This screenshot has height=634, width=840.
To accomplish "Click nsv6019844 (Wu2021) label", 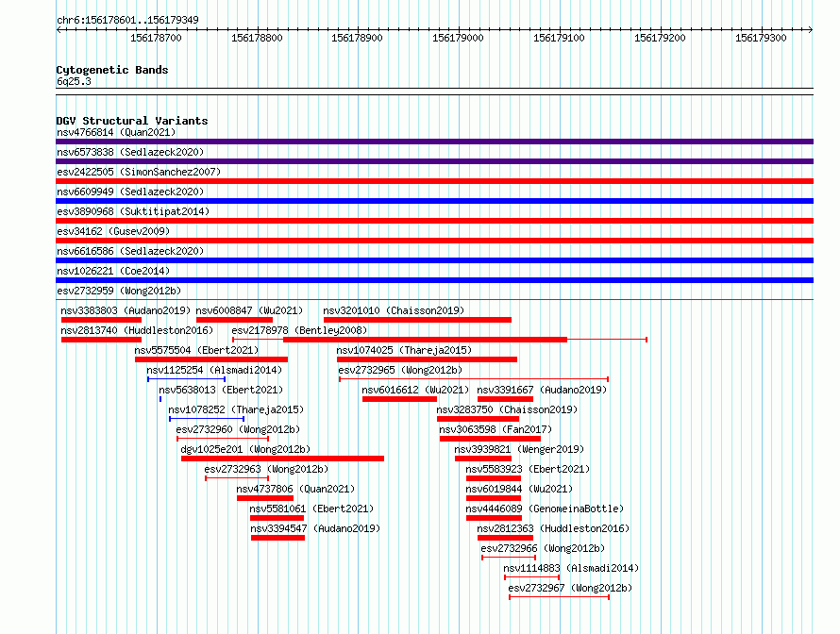I will click(x=519, y=489).
